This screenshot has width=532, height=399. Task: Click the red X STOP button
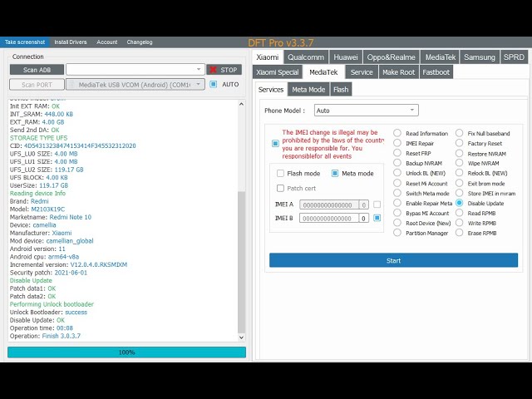224,70
